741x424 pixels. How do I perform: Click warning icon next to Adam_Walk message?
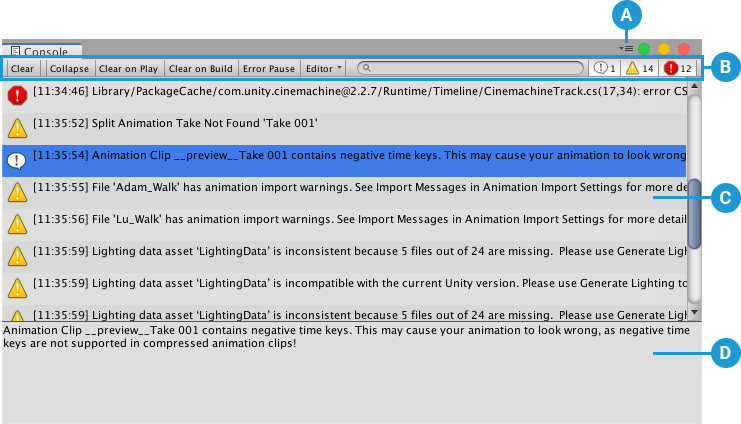(17, 192)
